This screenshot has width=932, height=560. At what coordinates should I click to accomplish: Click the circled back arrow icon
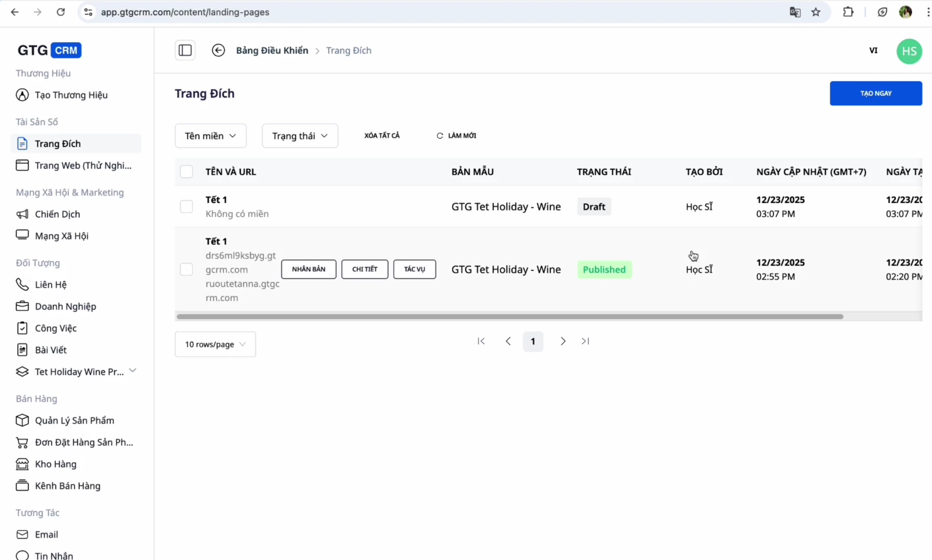pos(218,50)
